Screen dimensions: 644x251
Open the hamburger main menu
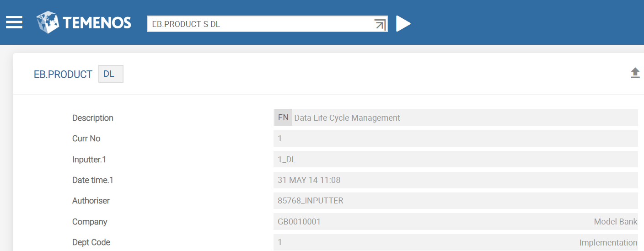14,22
